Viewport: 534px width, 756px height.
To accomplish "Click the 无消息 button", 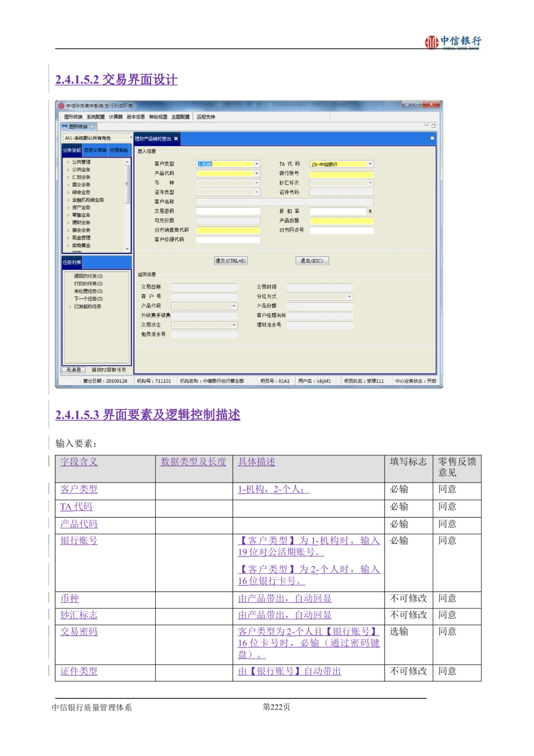I will pos(73,370).
